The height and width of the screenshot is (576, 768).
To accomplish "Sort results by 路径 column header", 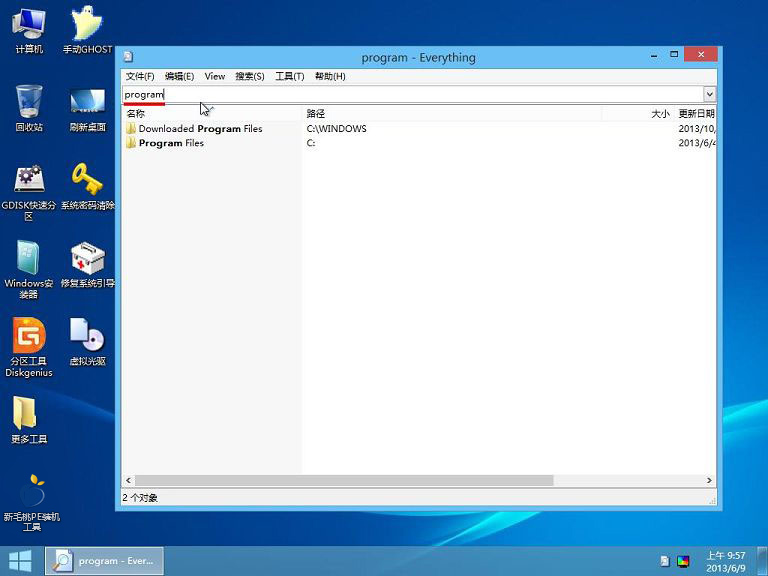I will 452,114.
